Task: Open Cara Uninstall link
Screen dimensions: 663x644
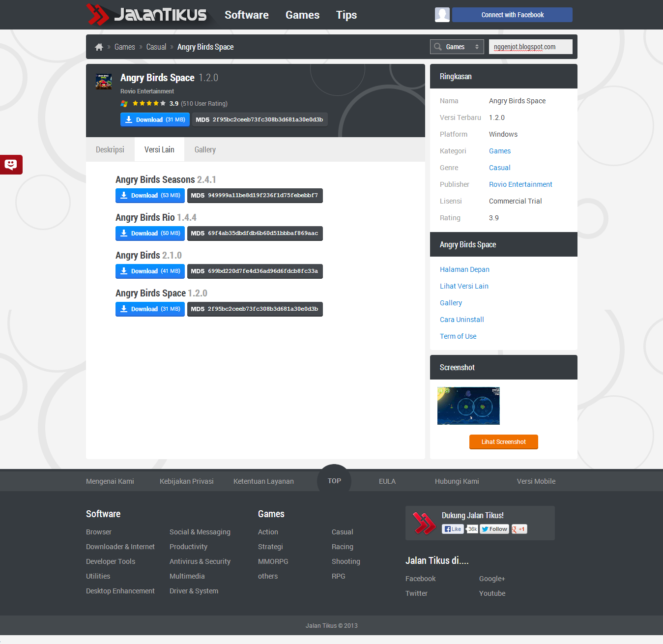Action: point(462,320)
